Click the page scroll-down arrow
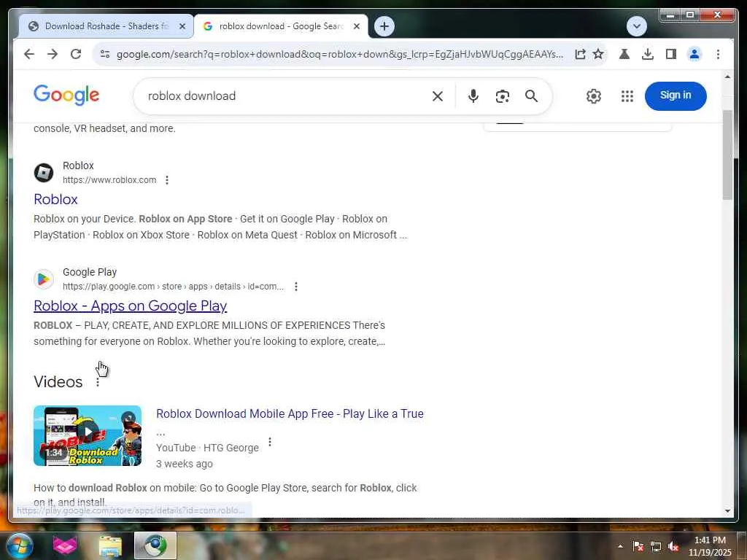The height and width of the screenshot is (560, 747). click(727, 511)
